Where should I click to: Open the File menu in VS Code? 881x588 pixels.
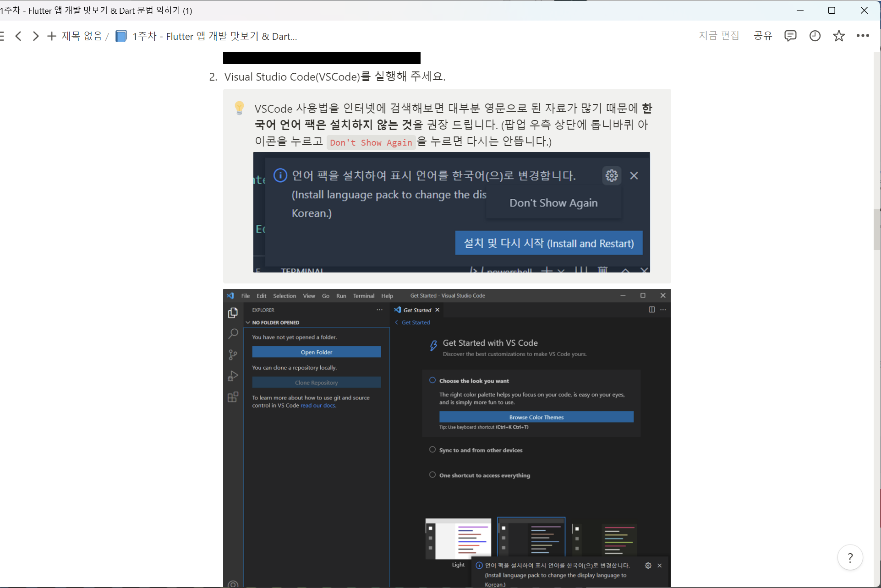point(246,296)
